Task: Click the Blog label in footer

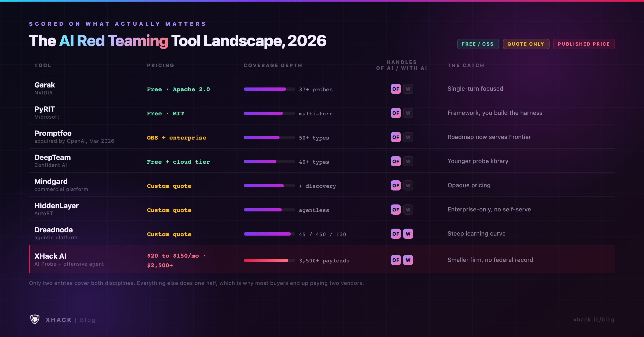Action: [88, 320]
